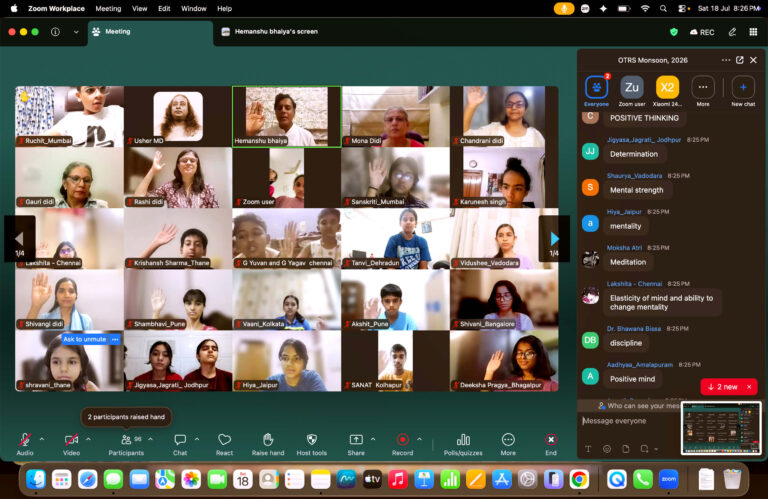The image size is (768, 499).
Task: Open text formatting in chat composer
Action: (588, 449)
